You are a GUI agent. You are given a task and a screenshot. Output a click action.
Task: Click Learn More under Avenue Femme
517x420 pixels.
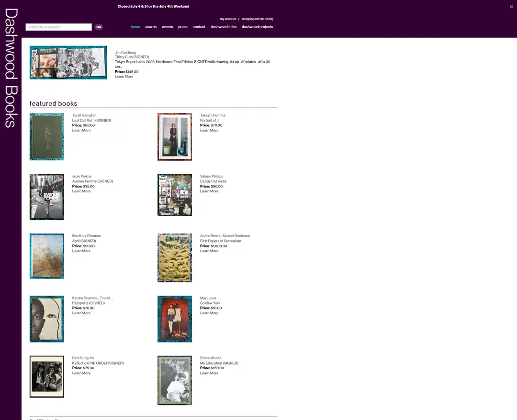[81, 191]
